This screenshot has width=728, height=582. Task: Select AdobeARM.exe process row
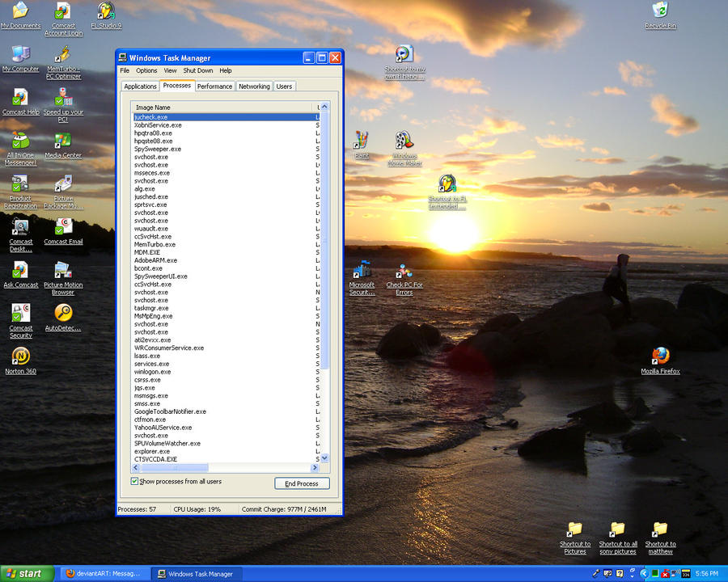tap(225, 260)
